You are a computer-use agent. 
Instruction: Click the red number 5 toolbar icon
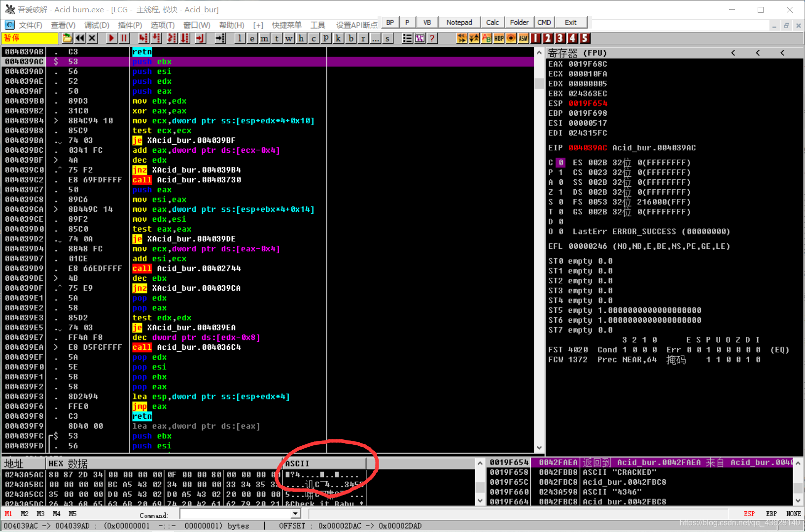point(585,38)
